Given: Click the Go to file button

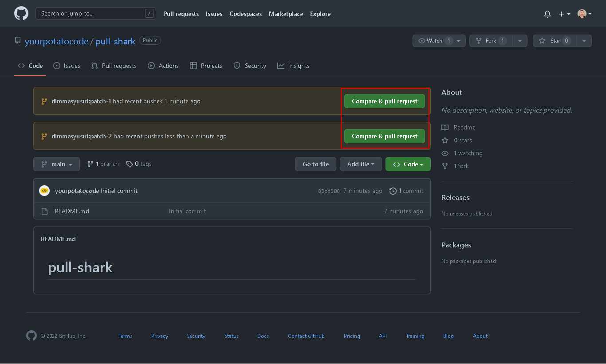Looking at the screenshot, I should [x=315, y=164].
